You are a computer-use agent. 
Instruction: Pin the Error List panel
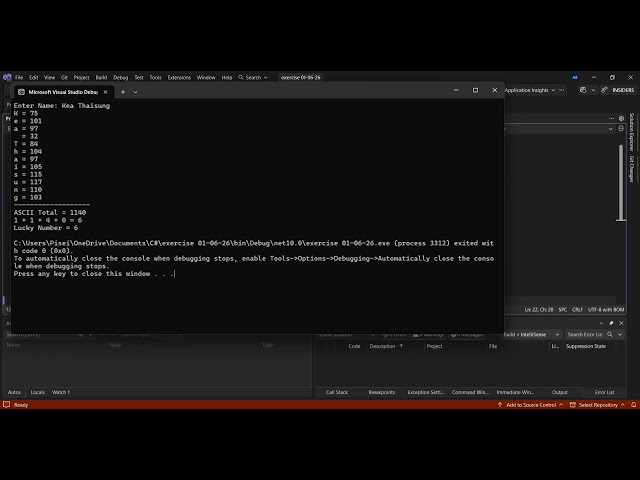tap(611, 323)
